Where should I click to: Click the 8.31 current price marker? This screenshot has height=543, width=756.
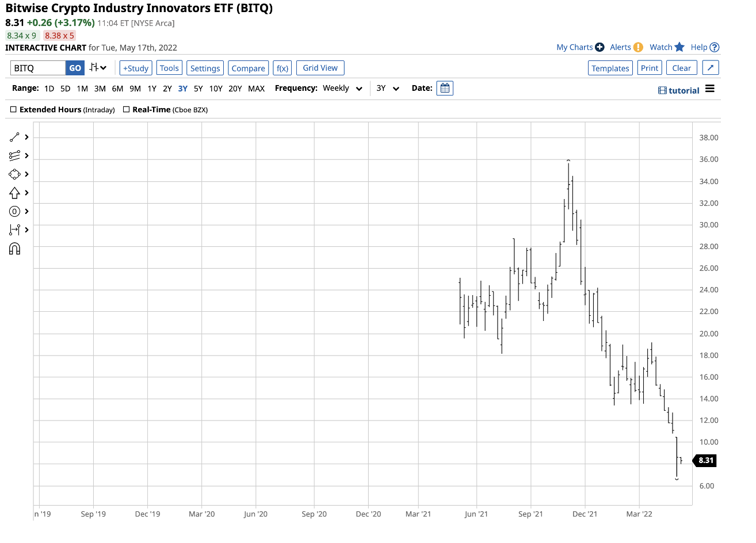click(704, 460)
